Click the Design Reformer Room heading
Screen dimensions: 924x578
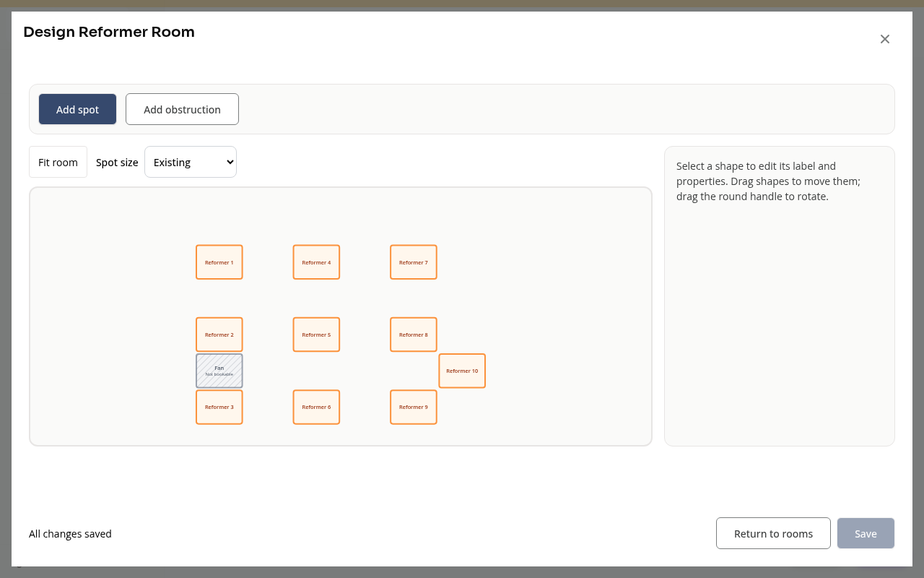tap(109, 32)
